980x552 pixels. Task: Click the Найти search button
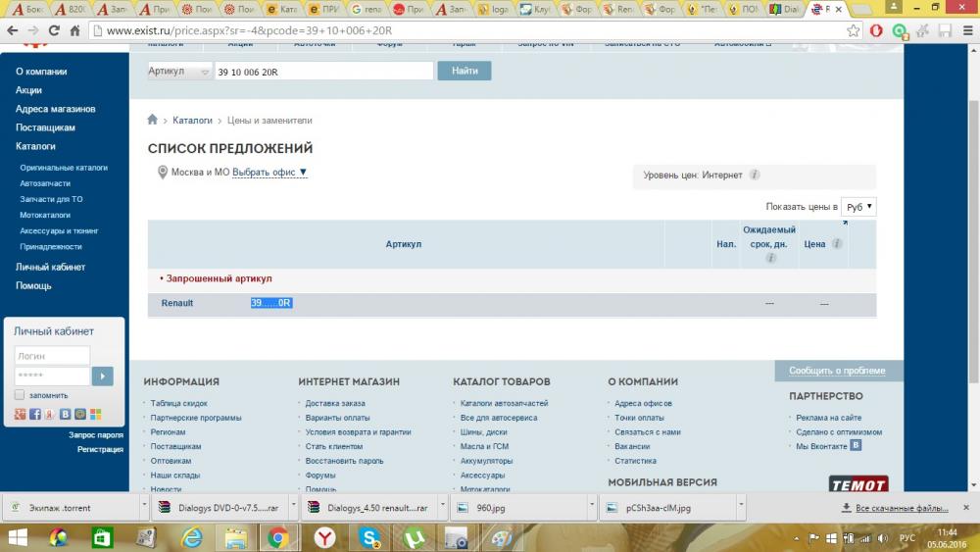coord(465,71)
